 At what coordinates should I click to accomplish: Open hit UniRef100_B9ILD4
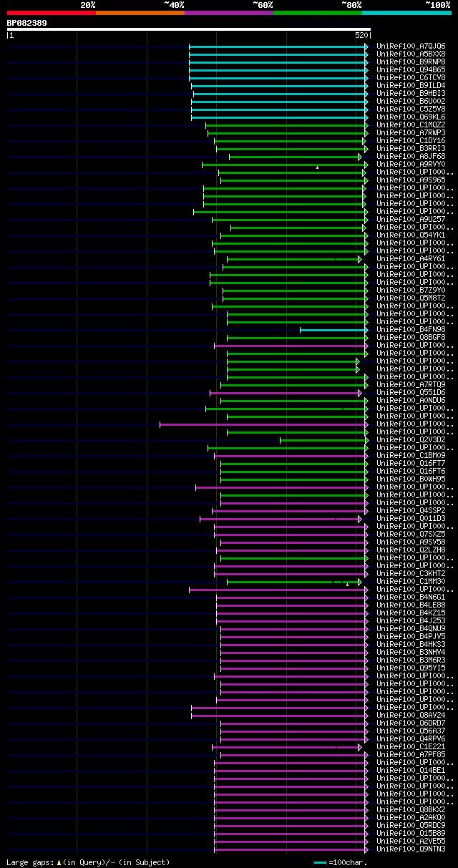tap(411, 85)
